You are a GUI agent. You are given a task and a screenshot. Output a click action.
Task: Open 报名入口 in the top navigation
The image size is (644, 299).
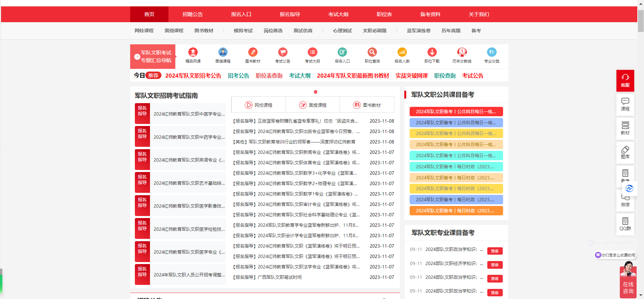[x=241, y=14]
